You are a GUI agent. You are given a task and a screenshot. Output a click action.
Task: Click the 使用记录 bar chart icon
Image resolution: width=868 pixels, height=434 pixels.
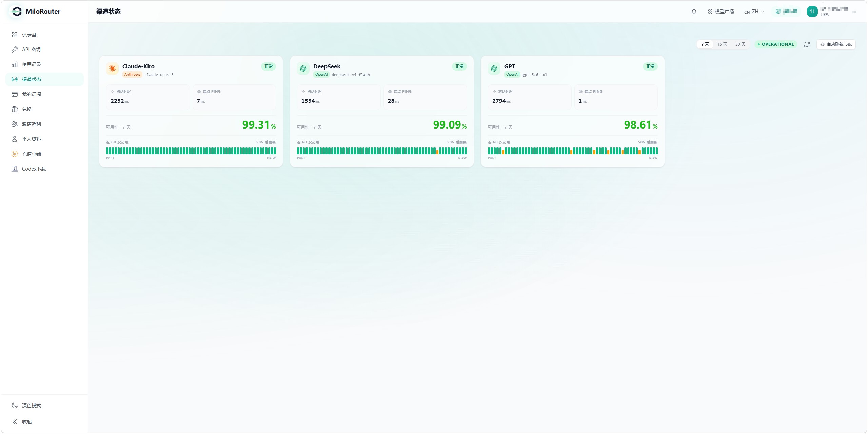[15, 64]
